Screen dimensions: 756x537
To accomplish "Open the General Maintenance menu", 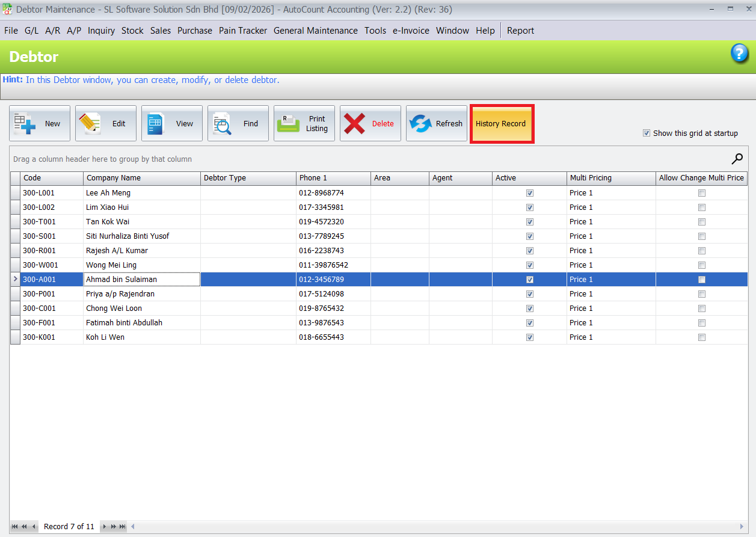I will (x=315, y=31).
